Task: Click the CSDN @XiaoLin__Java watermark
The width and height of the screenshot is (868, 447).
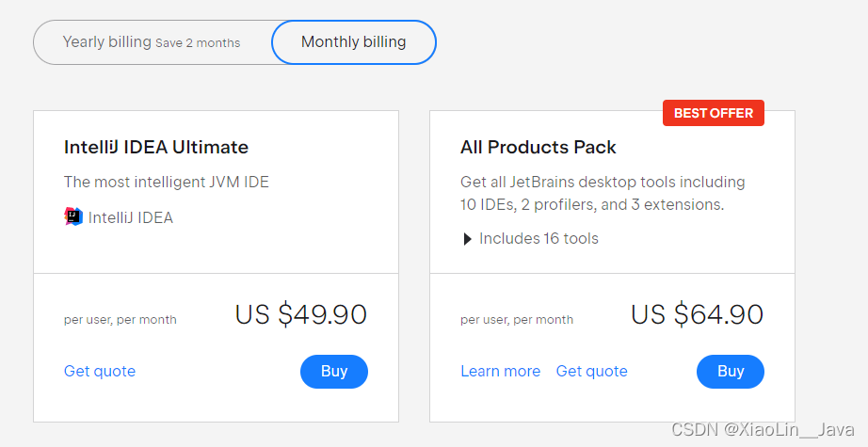Action: 764,429
